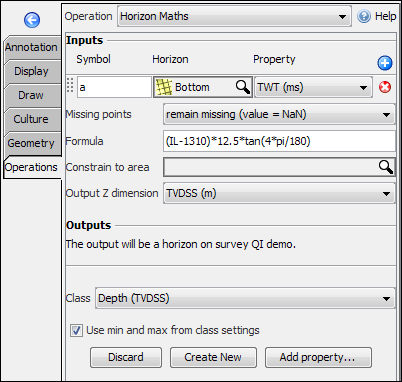Image resolution: width=402 pixels, height=382 pixels.
Task: Click the 'Symbol' column header
Action: click(x=93, y=60)
